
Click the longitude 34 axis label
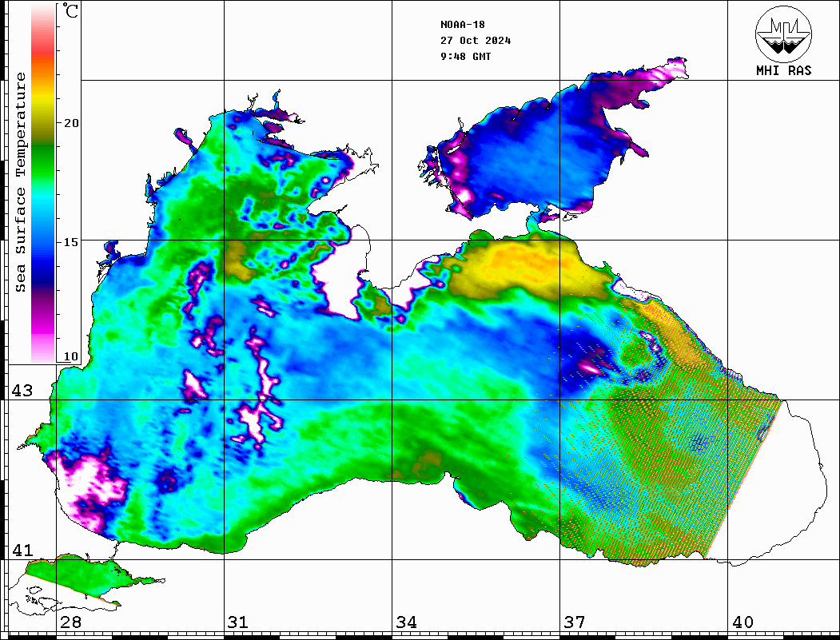pyautogui.click(x=406, y=622)
